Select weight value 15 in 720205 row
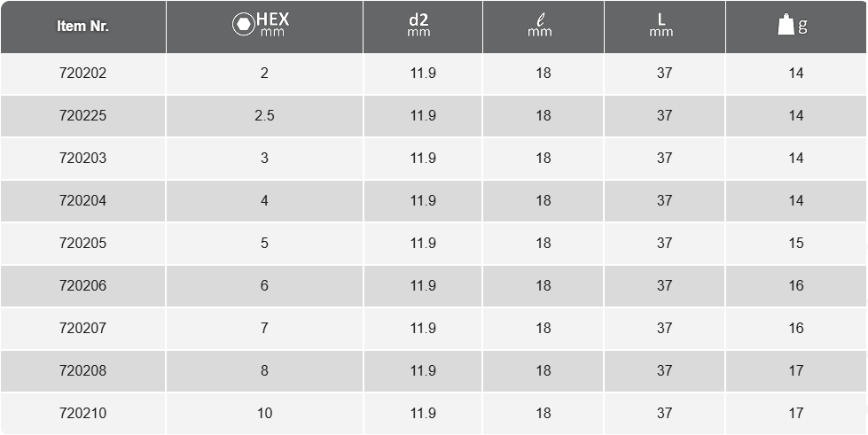Screen dimensions: 868x435 796,243
